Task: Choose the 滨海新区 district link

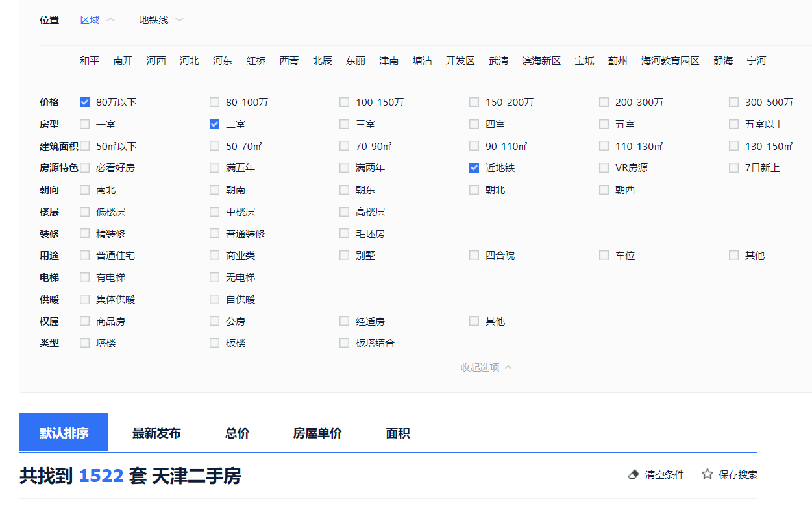Action: click(x=541, y=61)
